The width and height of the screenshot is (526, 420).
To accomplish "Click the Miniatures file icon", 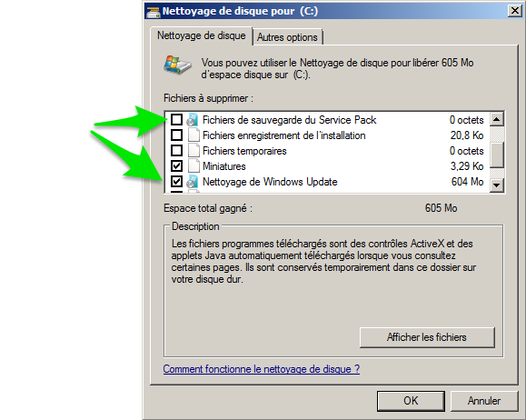I will tap(194, 166).
